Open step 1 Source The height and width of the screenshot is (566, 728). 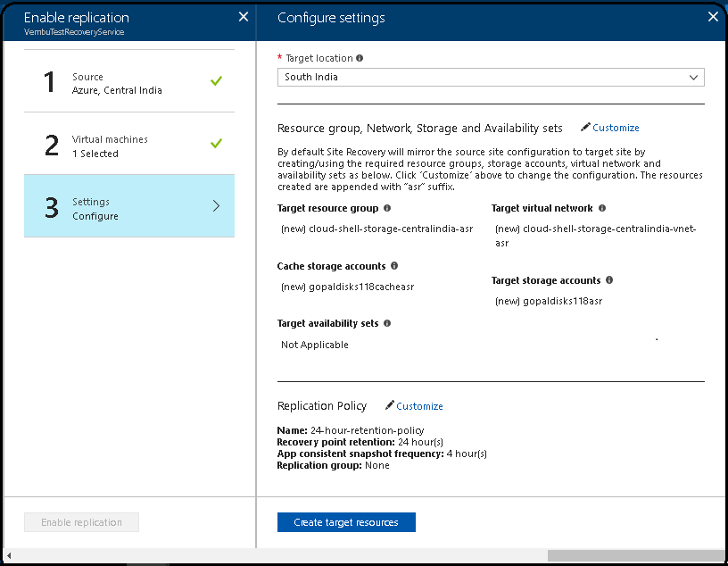pyautogui.click(x=129, y=81)
